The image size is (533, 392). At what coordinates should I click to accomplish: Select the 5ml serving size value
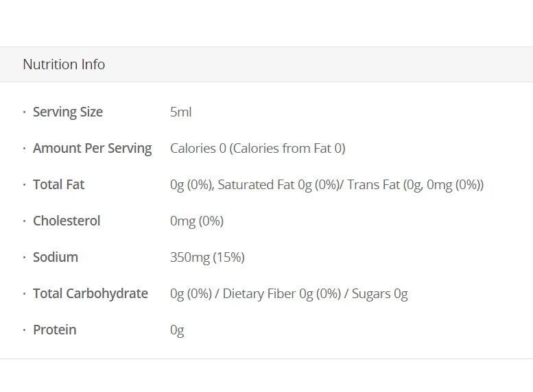[181, 112]
